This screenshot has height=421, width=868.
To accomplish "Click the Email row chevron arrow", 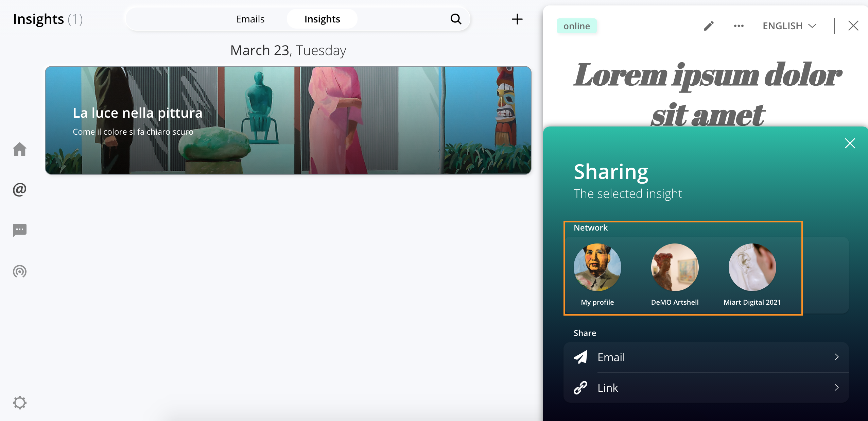I will point(836,357).
